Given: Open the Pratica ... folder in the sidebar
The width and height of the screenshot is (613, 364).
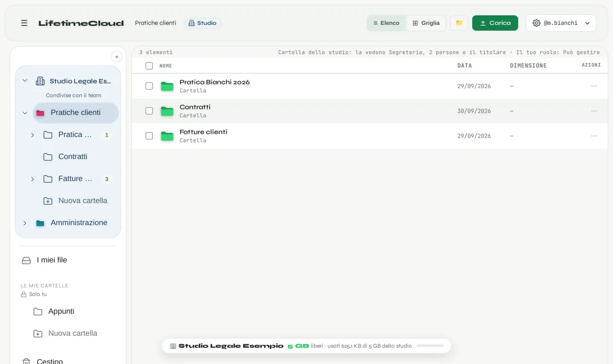Looking at the screenshot, I should point(75,135).
